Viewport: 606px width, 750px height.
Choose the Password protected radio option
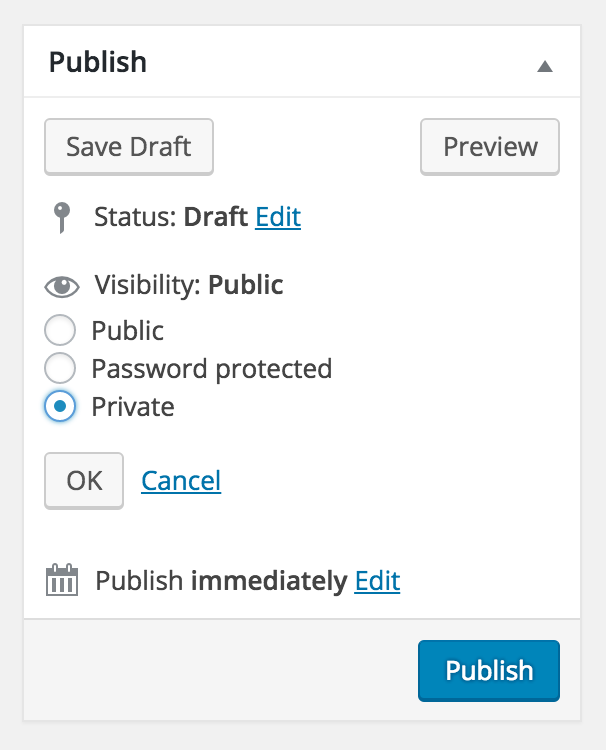60,368
